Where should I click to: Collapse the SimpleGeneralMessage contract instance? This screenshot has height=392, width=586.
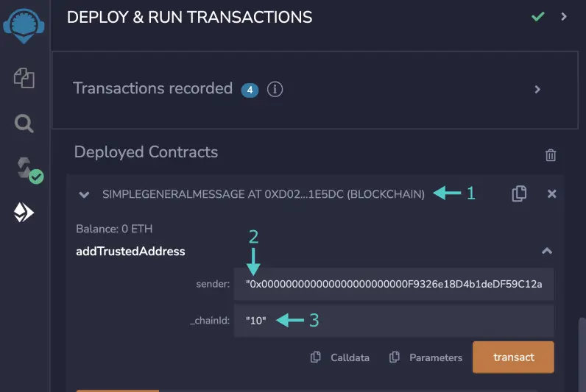click(x=84, y=194)
